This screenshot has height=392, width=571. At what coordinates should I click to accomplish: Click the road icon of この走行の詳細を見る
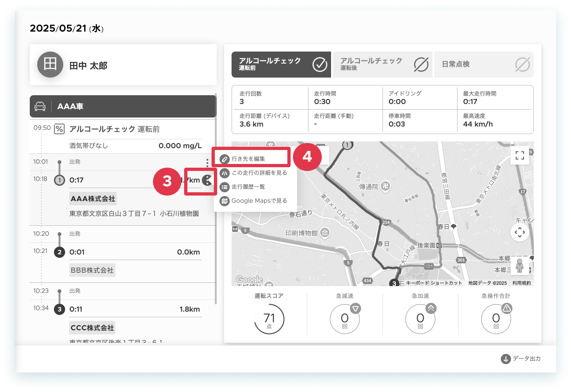coord(225,173)
